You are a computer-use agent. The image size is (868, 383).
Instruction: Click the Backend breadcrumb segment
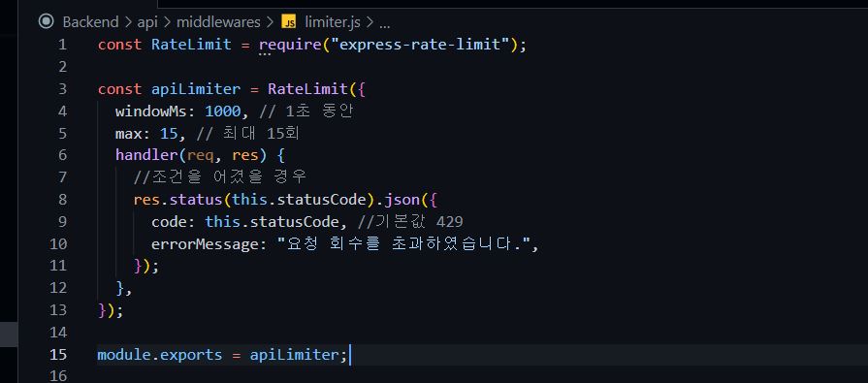pos(90,22)
